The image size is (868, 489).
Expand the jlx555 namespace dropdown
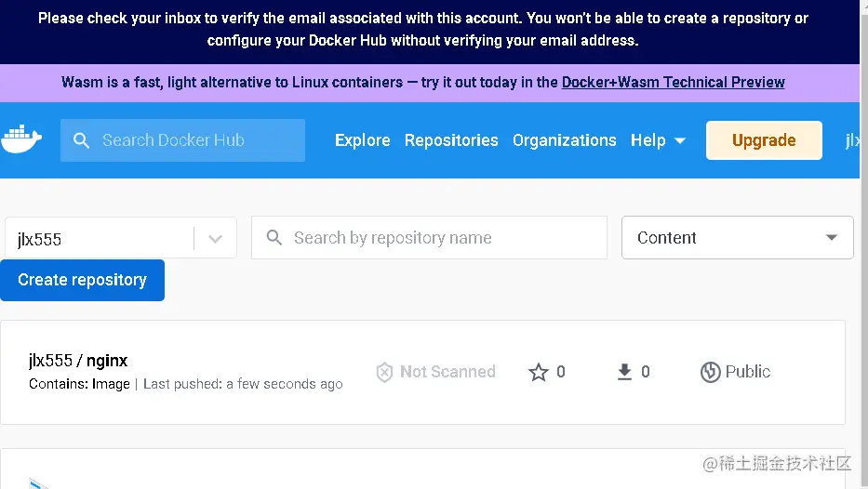tap(215, 239)
